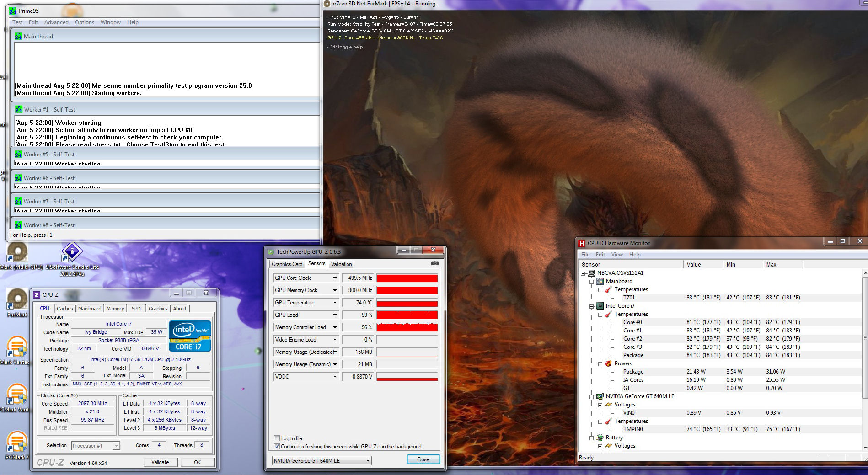The height and width of the screenshot is (475, 868).
Task: Click the FurMark window title icon
Action: [327, 4]
